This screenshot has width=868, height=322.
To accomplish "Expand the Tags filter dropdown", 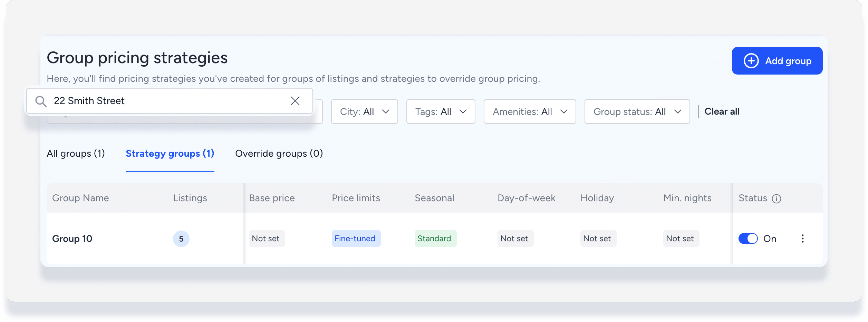I will click(441, 111).
